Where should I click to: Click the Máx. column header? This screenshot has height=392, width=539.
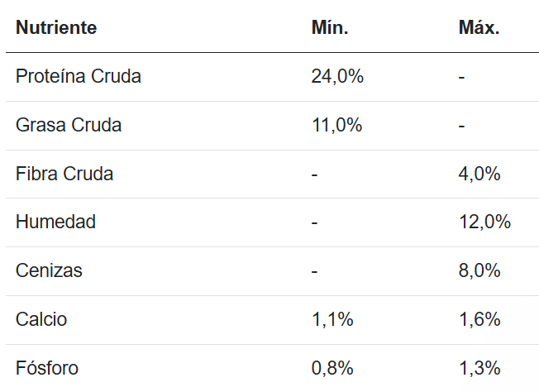[x=479, y=28]
